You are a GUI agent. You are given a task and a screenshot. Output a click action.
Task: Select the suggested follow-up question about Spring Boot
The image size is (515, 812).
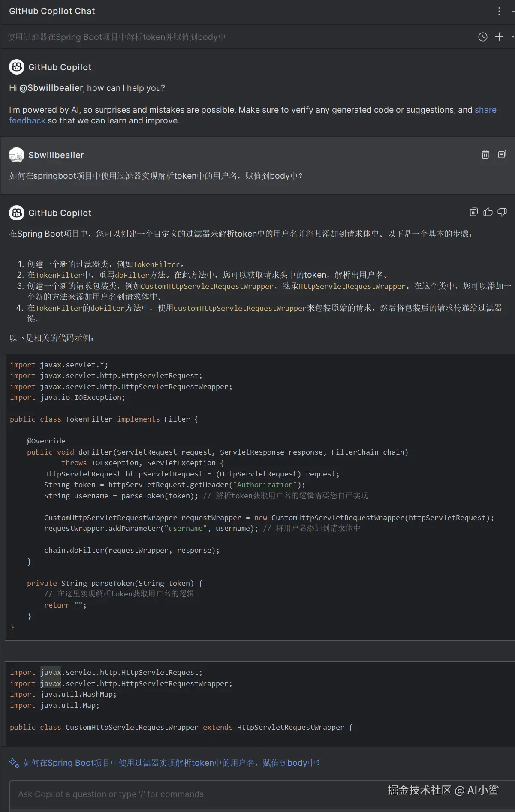[x=172, y=763]
